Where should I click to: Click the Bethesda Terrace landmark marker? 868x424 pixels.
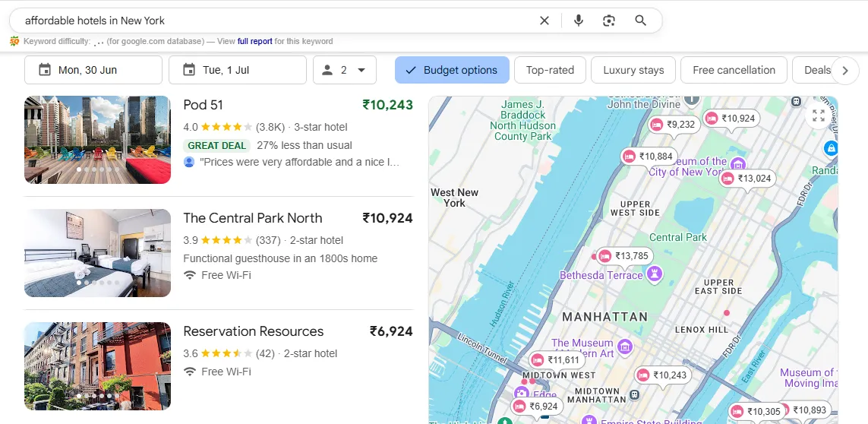point(655,273)
